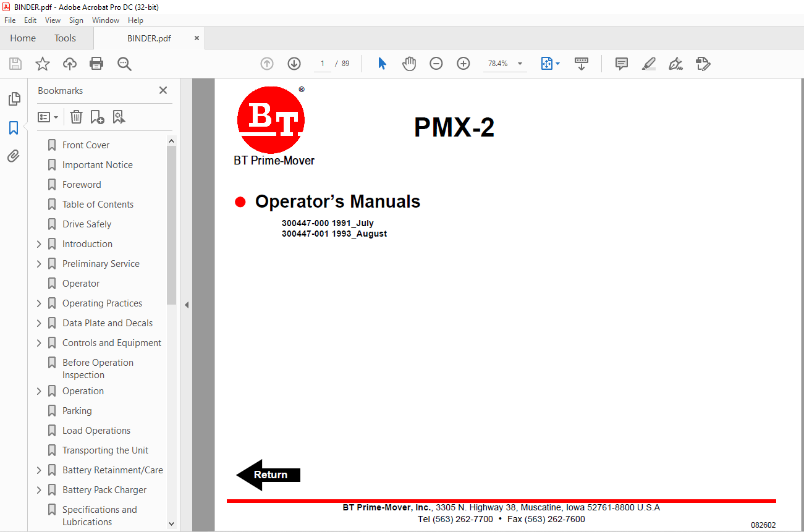
Task: Add a new bookmark
Action: (97, 117)
